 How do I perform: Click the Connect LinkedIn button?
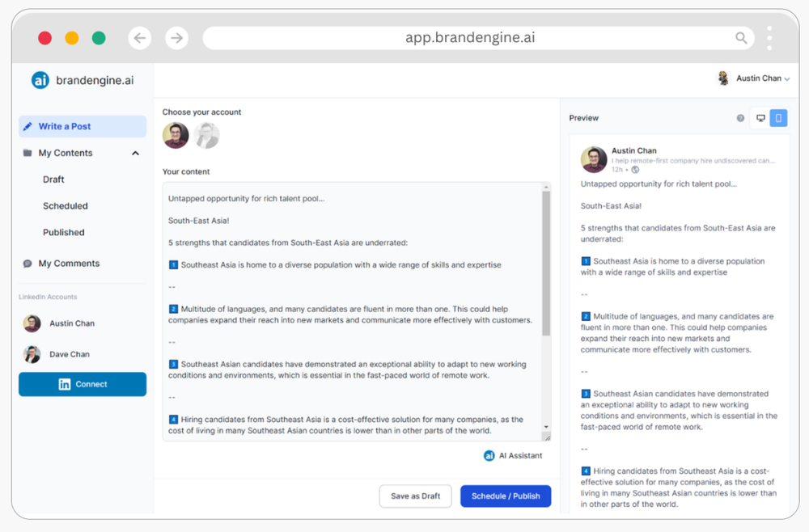point(82,384)
